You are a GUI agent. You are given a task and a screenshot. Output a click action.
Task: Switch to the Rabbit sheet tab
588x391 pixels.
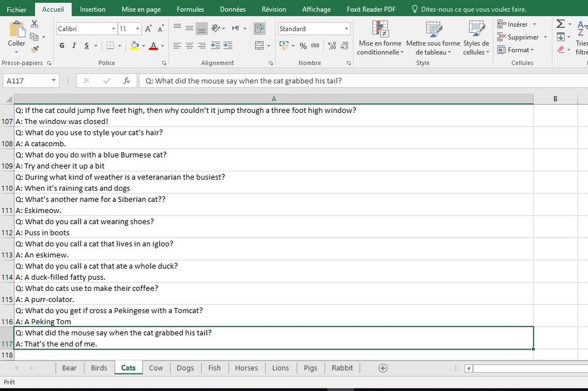[342, 368]
